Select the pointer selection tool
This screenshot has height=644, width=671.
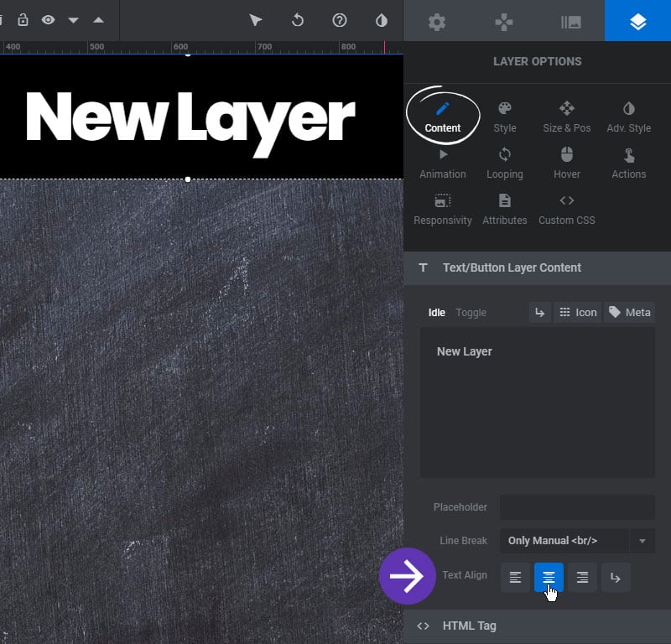click(256, 20)
